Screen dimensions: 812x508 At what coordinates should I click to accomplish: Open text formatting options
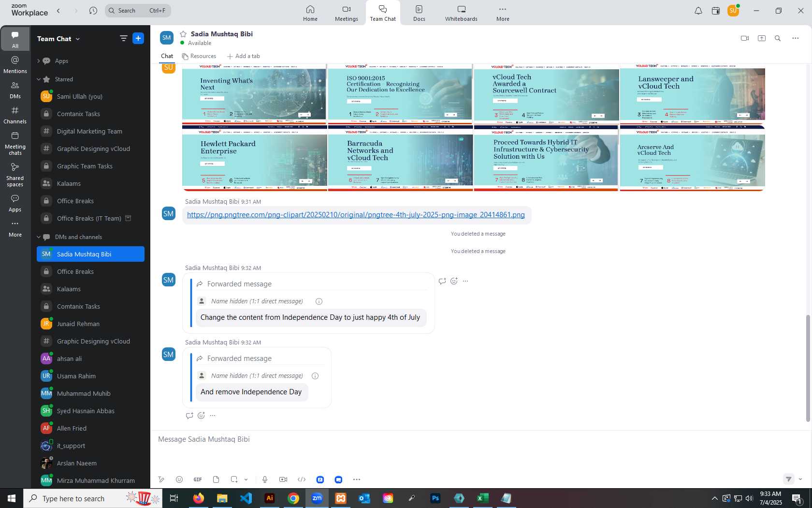point(161,479)
